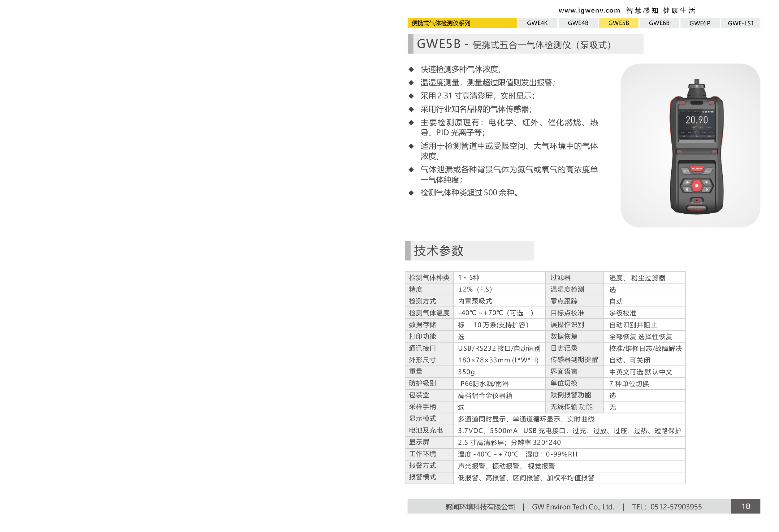Click the GWE5B product title heading
The image size is (779, 532).
tap(525, 44)
